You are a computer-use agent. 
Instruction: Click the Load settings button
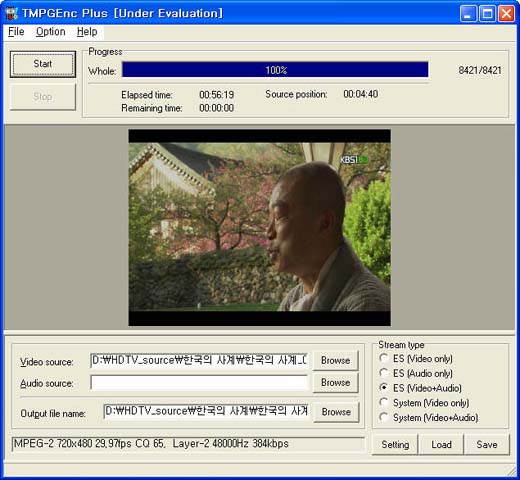tap(441, 444)
